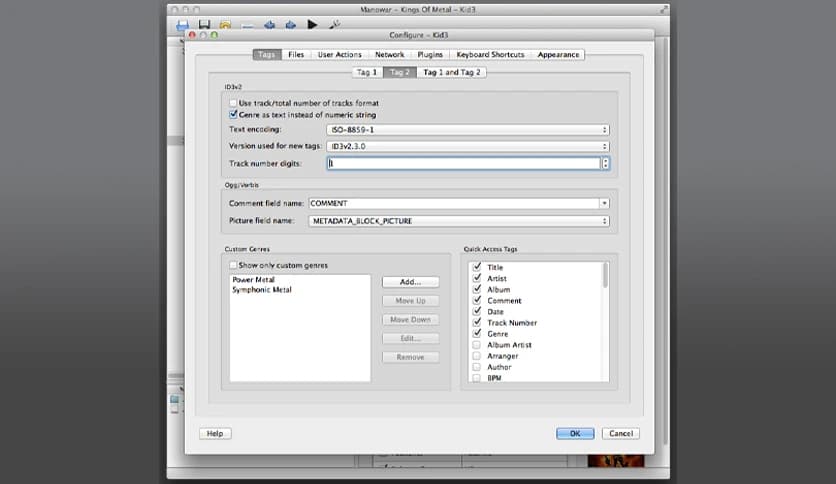Viewport: 836px width, 484px height.
Task: Click the Revert icon in main toolbar
Action: click(226, 25)
